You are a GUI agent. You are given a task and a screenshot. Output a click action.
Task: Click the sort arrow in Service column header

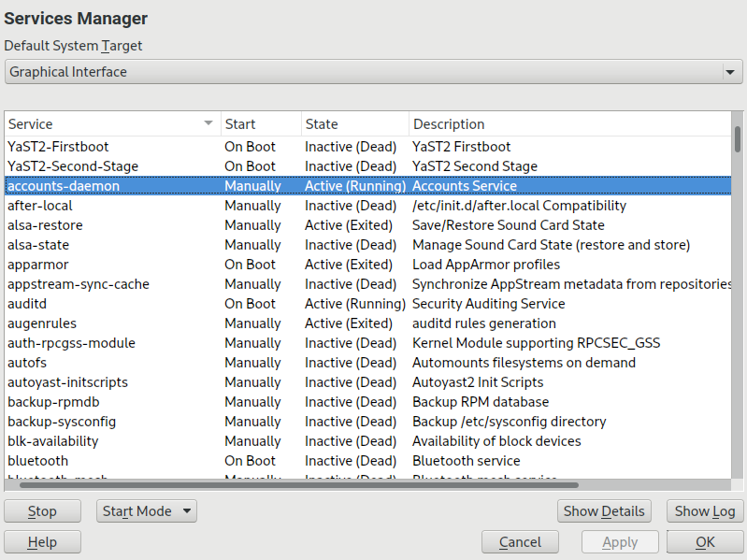(208, 123)
